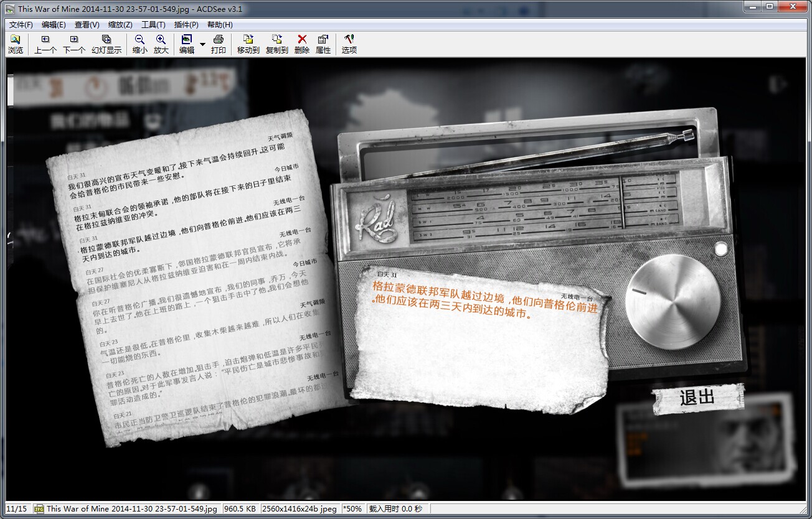Go to previous image with 上一个
The height and width of the screenshot is (519, 812).
point(45,44)
